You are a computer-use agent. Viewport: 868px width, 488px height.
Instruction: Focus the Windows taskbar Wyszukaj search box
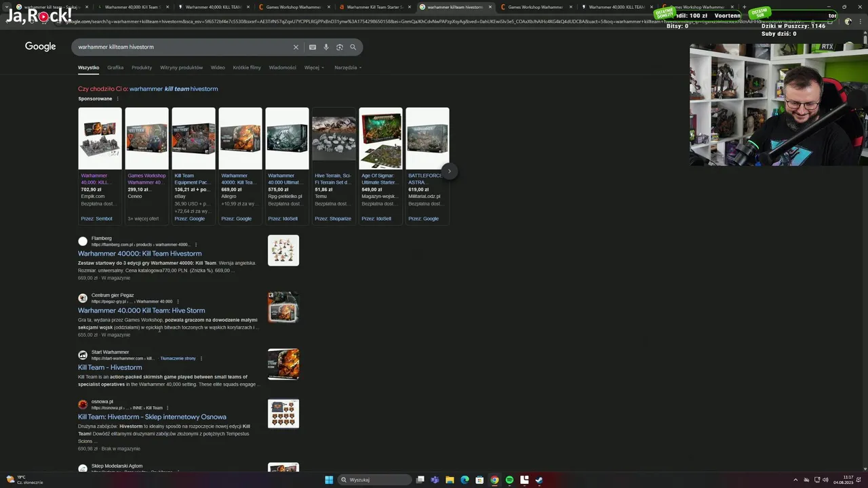pyautogui.click(x=375, y=480)
